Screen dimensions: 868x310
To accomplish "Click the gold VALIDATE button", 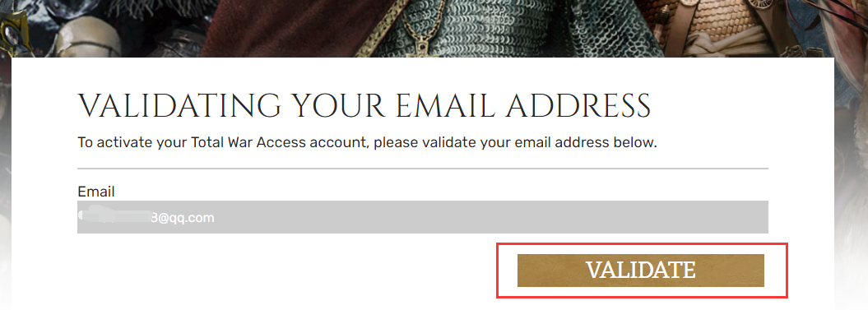I will [x=640, y=271].
